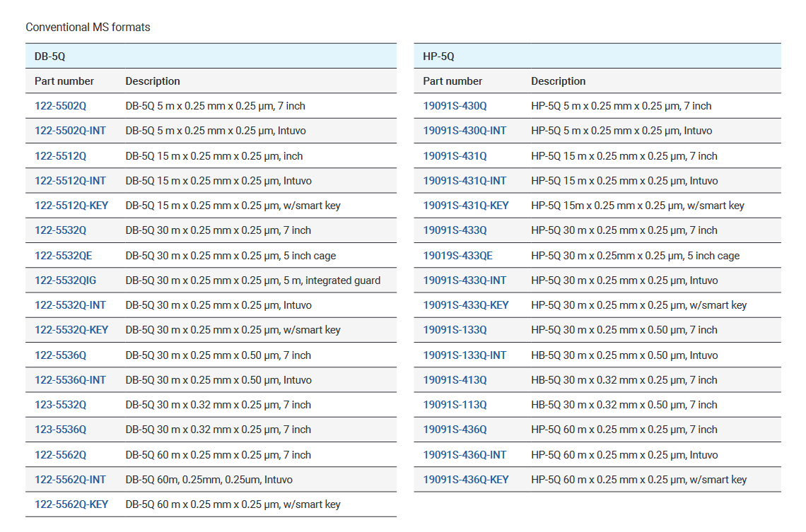
Task: Select 'DB-5Q 30 m x 0.25 mm x 0.25 µm, 5 inch cage' text
Action: (230, 255)
